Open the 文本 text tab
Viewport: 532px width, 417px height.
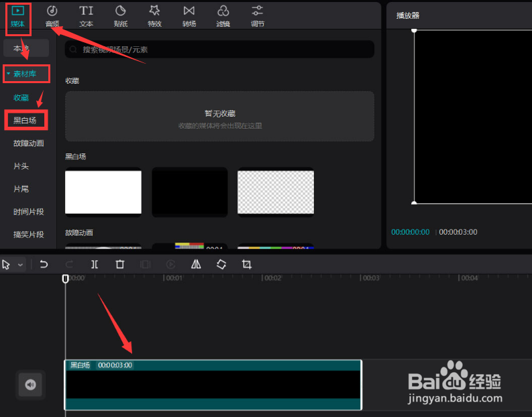click(86, 16)
